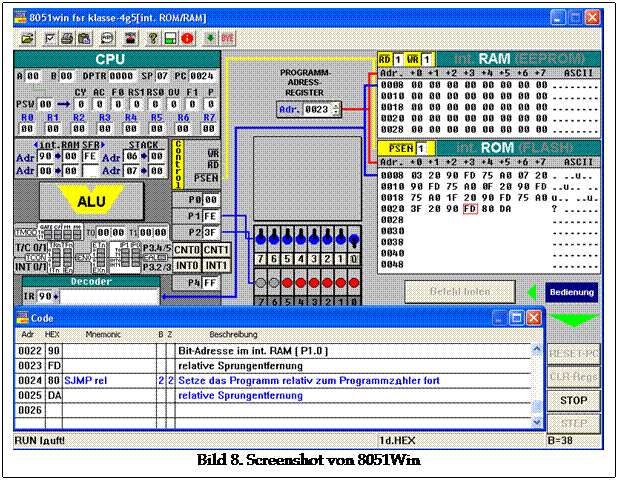Trigger the INT1 button

(216, 266)
